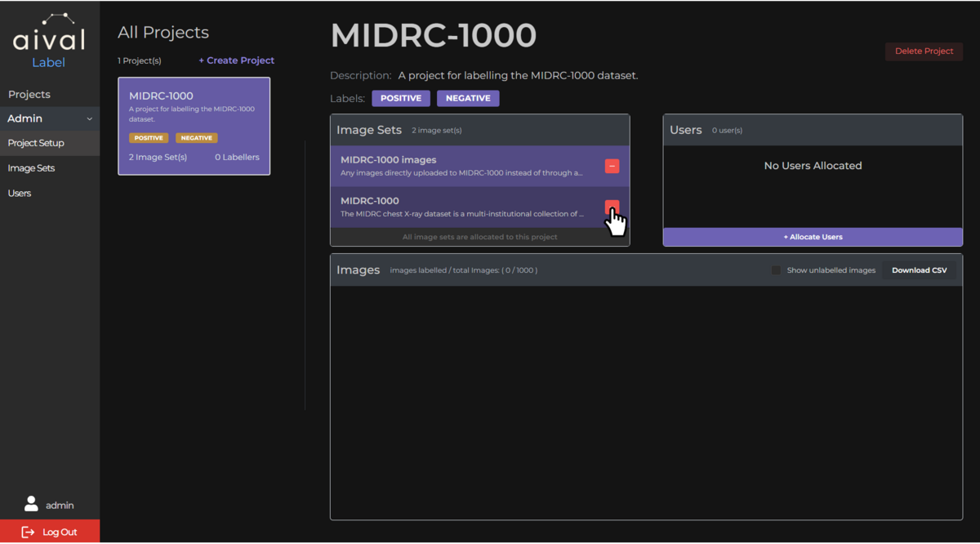
Task: Click the Create Project link
Action: tap(236, 60)
